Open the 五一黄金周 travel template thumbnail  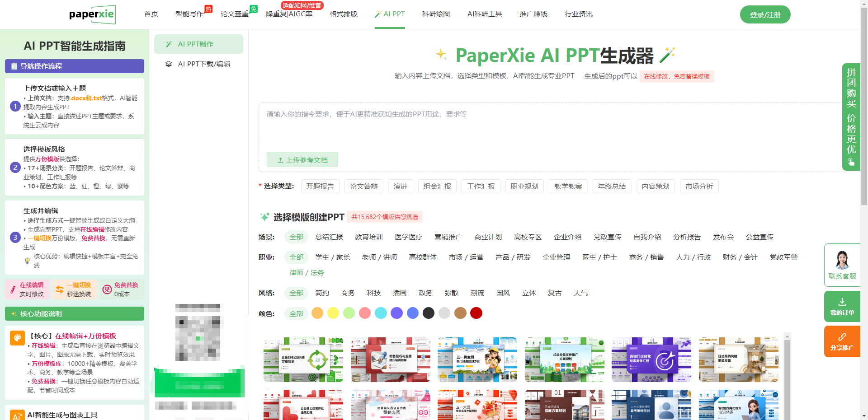click(477, 359)
